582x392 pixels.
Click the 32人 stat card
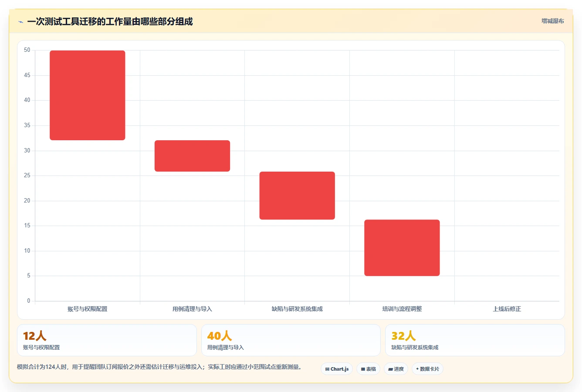[x=475, y=340]
